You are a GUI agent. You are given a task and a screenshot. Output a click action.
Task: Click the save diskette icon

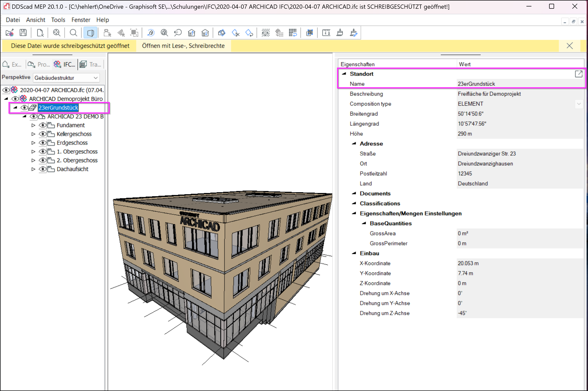click(x=23, y=33)
